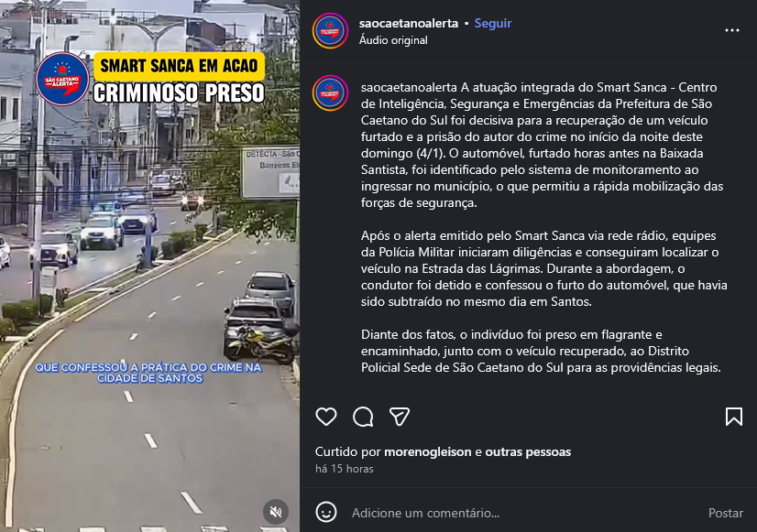
Task: Open saocaetanoalerta username in header
Action: [x=409, y=23]
